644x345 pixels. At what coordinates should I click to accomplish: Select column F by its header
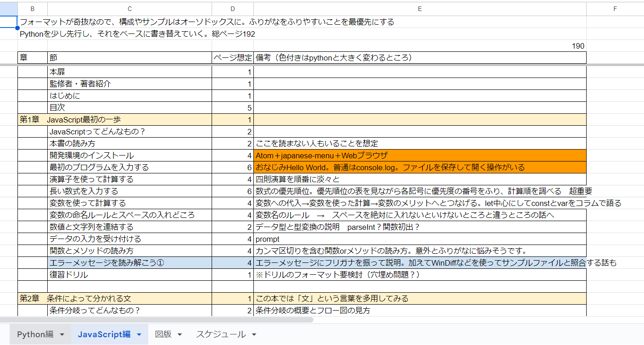tap(615, 8)
